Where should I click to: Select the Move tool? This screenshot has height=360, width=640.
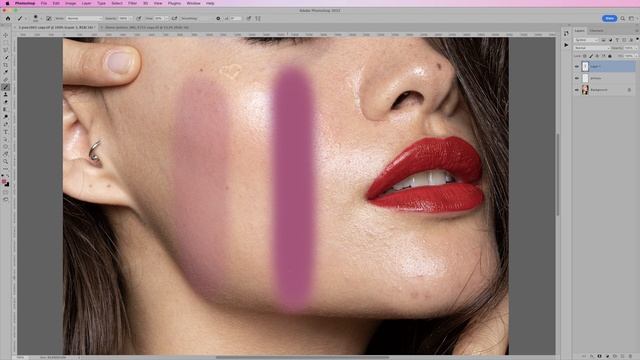coord(6,35)
